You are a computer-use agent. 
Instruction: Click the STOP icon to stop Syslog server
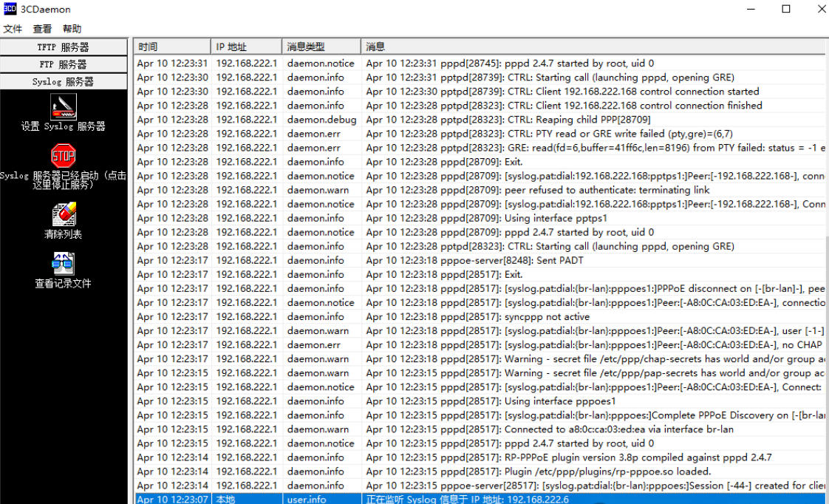click(x=64, y=156)
